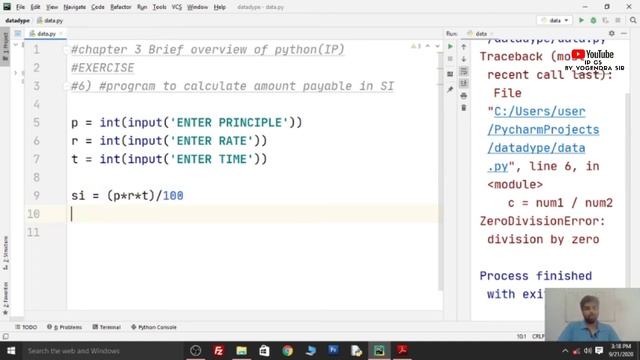Clear console output with trash icon
Image resolution: width=640 pixels, height=360 pixels.
click(464, 108)
